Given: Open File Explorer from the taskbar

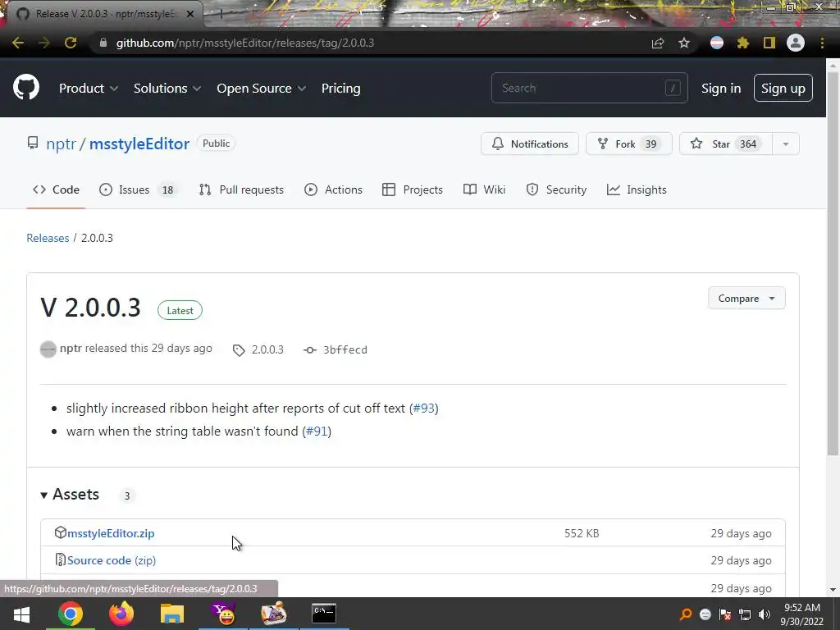Looking at the screenshot, I should pyautogui.click(x=172, y=614).
